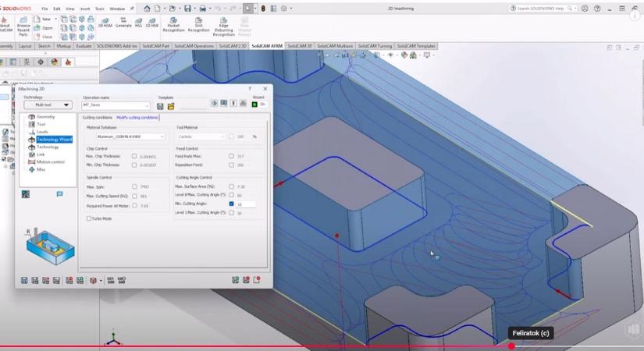Click the dialog help question mark button
Image resolution: width=644 pixels, height=351 pixels.
(249, 89)
